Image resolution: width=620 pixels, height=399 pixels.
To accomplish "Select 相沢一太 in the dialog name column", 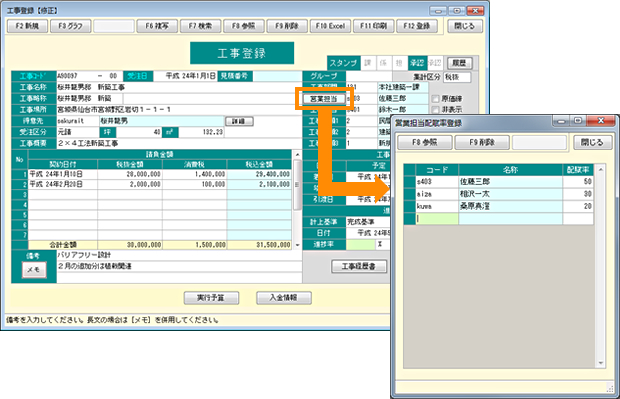I will 510,194.
